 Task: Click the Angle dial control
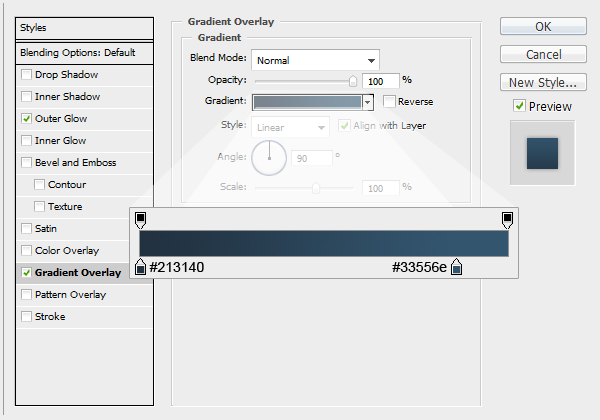click(x=269, y=158)
